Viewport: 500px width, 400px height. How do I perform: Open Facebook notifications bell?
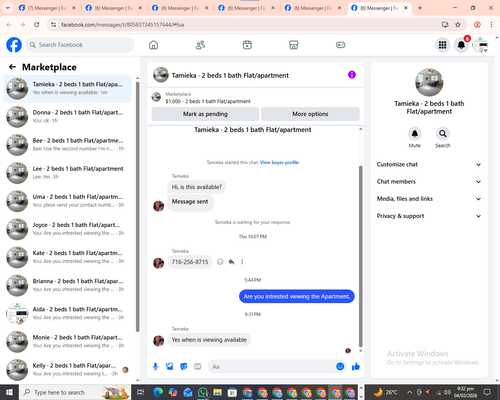point(461,45)
